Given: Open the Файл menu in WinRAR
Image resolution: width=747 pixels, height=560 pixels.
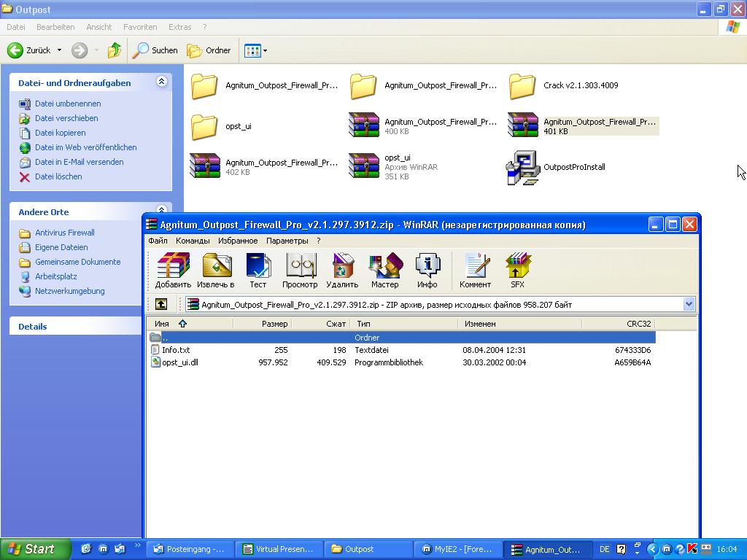Looking at the screenshot, I should coord(158,241).
